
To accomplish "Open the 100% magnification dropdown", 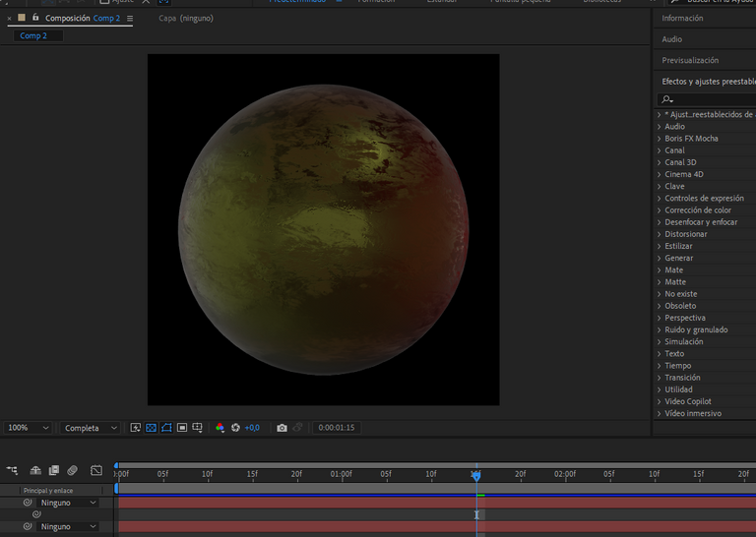I will click(x=28, y=428).
